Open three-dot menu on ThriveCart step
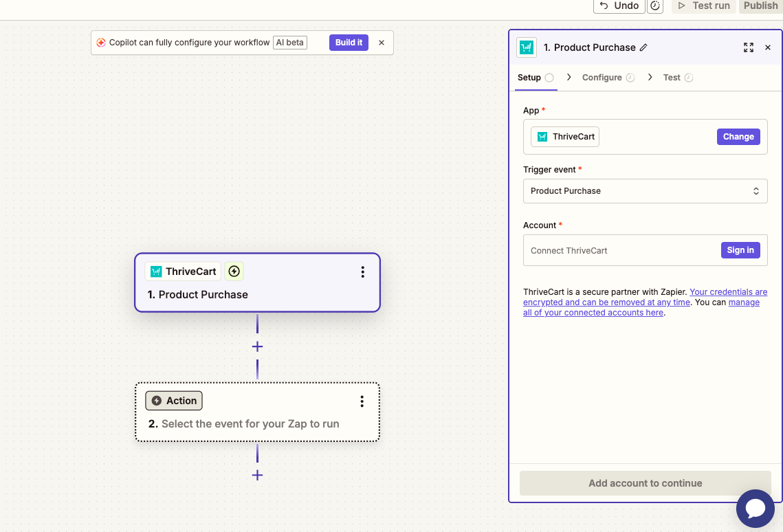The height and width of the screenshot is (532, 783). pyautogui.click(x=362, y=271)
